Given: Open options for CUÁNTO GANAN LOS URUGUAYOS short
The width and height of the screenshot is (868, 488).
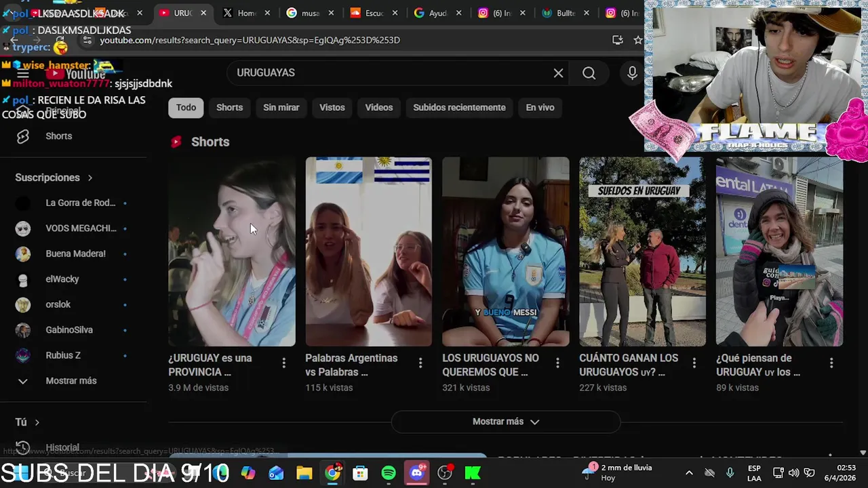Looking at the screenshot, I should click(x=694, y=363).
